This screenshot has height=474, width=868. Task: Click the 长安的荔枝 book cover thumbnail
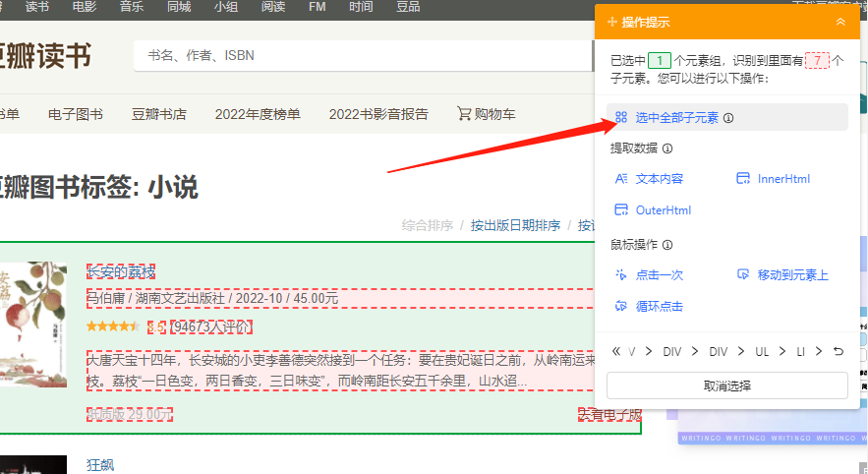pyautogui.click(x=33, y=325)
